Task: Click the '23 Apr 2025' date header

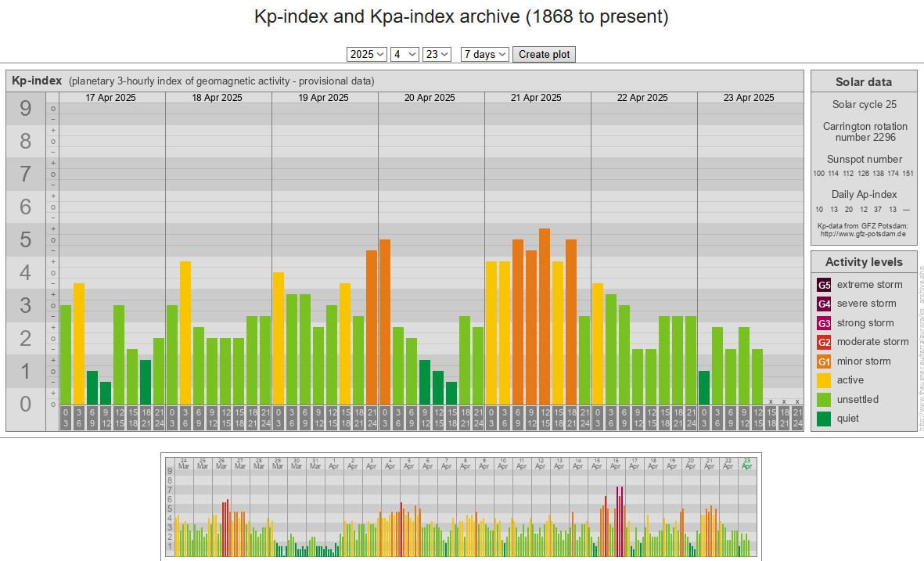Action: pyautogui.click(x=749, y=98)
